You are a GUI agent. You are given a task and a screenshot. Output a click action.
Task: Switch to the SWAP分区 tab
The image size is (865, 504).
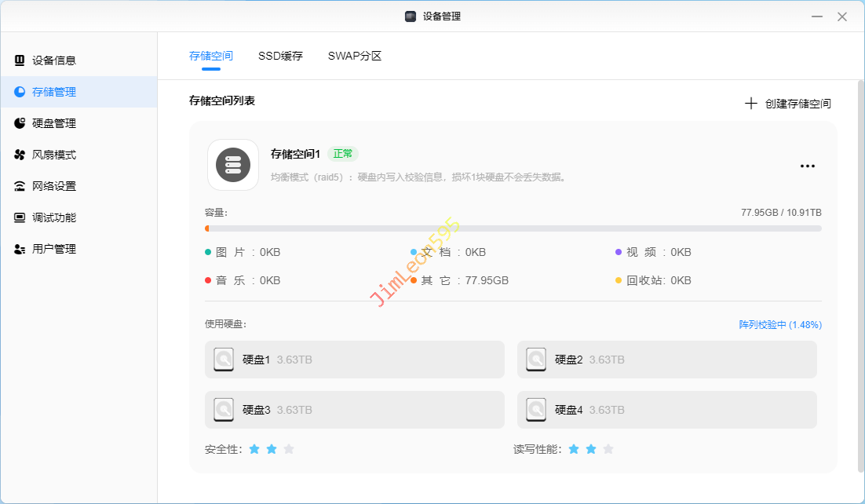coord(354,56)
